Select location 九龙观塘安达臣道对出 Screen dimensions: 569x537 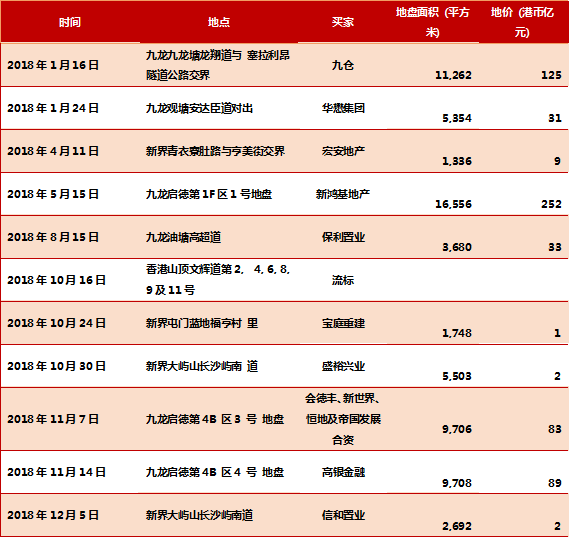pos(199,108)
